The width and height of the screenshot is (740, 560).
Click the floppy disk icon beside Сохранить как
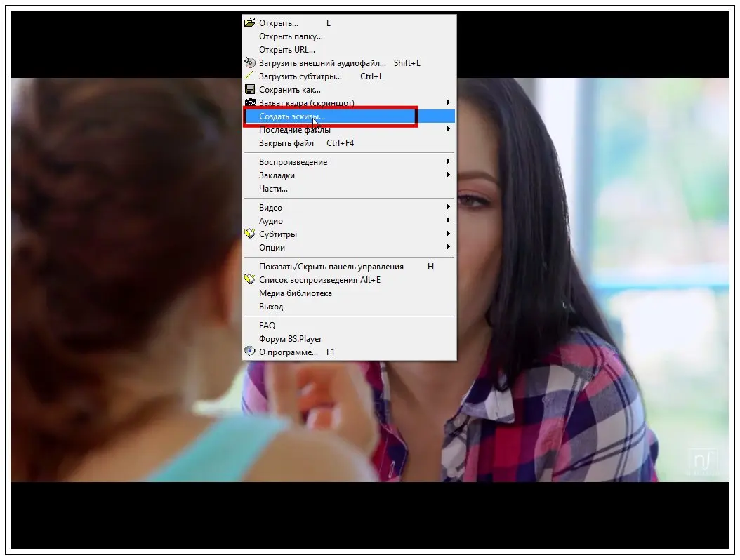click(250, 89)
